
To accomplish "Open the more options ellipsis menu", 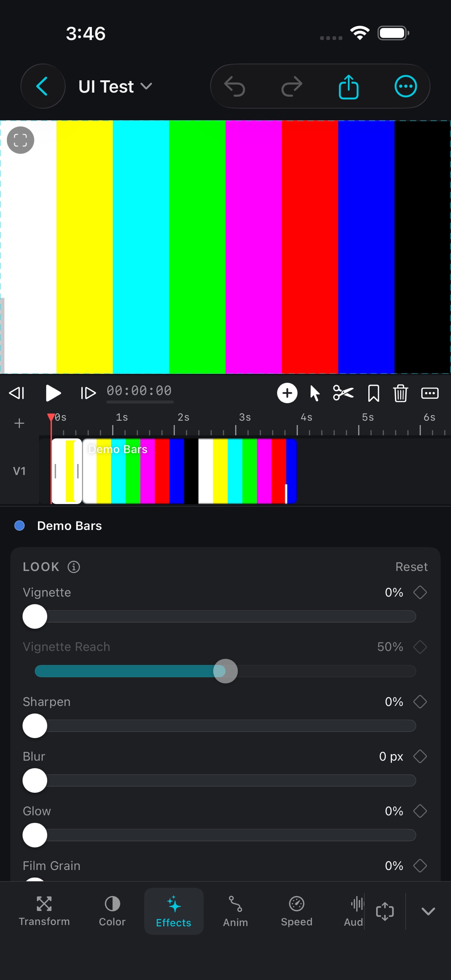I will (405, 86).
